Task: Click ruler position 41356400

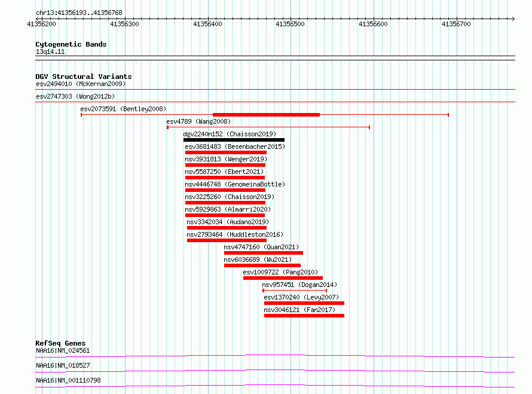Action: click(207, 24)
